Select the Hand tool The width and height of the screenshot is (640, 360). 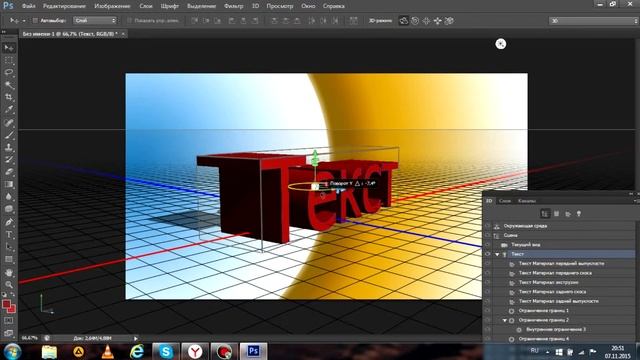(9, 272)
